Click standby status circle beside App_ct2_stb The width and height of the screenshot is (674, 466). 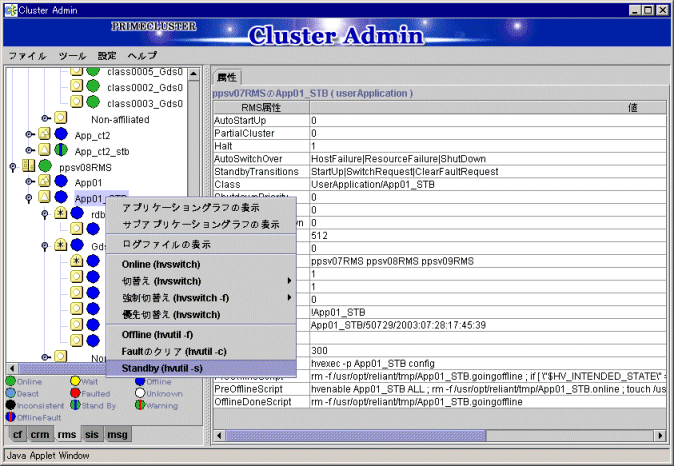[61, 150]
